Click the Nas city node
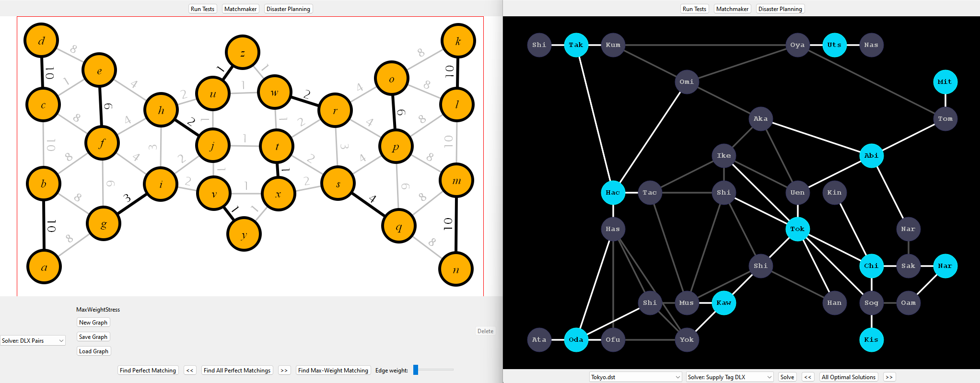 click(871, 45)
